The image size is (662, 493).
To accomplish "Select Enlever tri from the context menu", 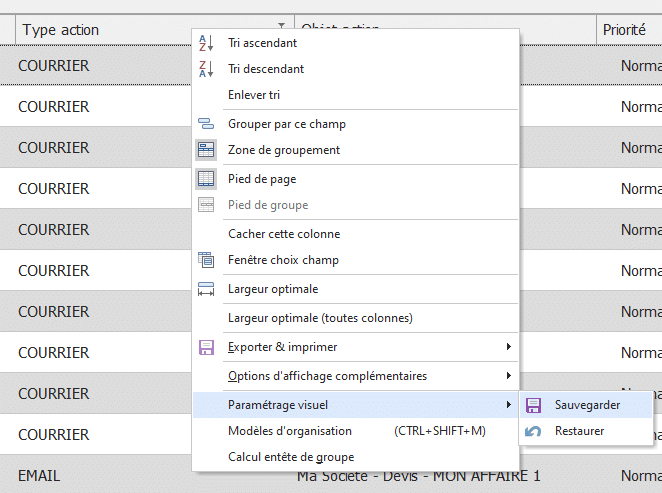I will pyautogui.click(x=253, y=95).
